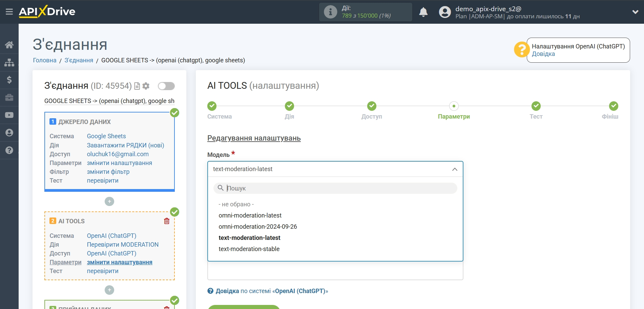Open Довідка по системі OpenAI link
This screenshot has width=644, height=309.
pyautogui.click(x=272, y=291)
